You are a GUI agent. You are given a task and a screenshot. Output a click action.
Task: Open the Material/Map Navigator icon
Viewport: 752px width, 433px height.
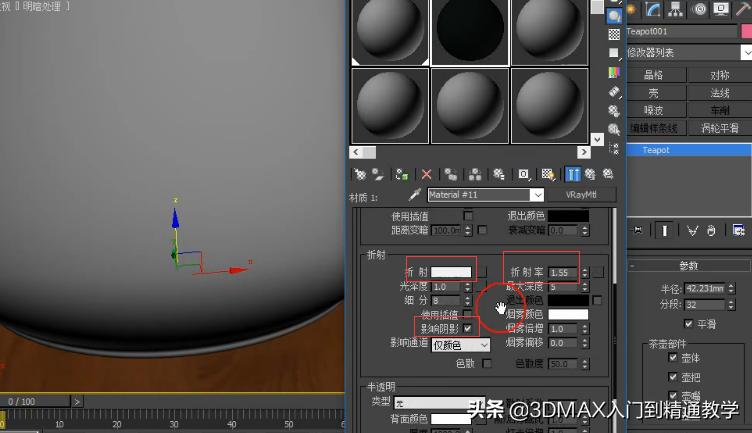click(x=614, y=149)
